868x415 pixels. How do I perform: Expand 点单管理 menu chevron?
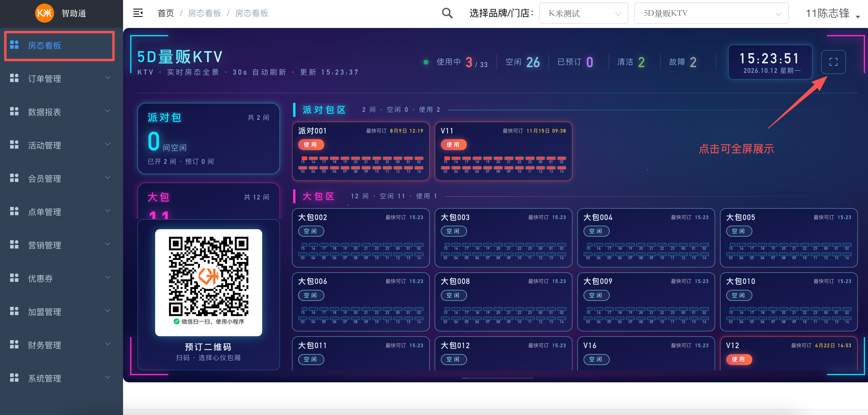coord(108,211)
